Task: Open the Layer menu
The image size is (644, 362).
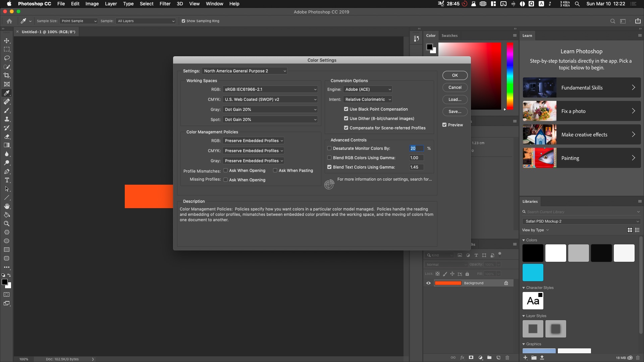Action: point(111,4)
